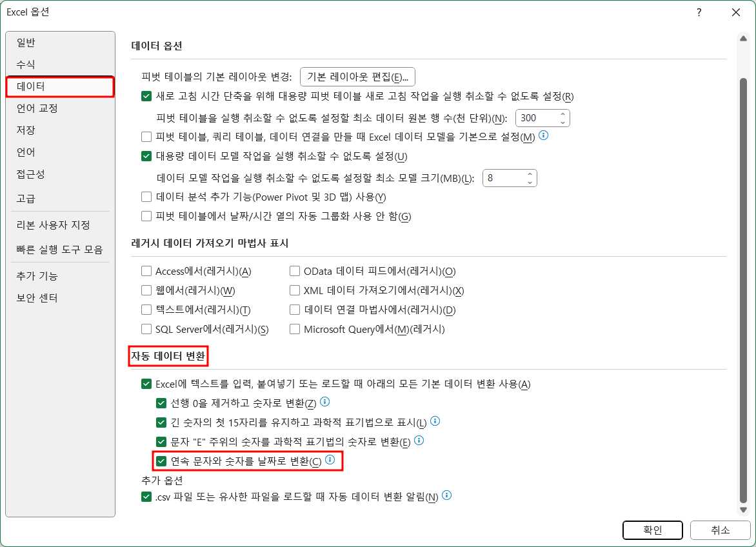Open 추가 기능 category
The width and height of the screenshot is (756, 547).
60,275
